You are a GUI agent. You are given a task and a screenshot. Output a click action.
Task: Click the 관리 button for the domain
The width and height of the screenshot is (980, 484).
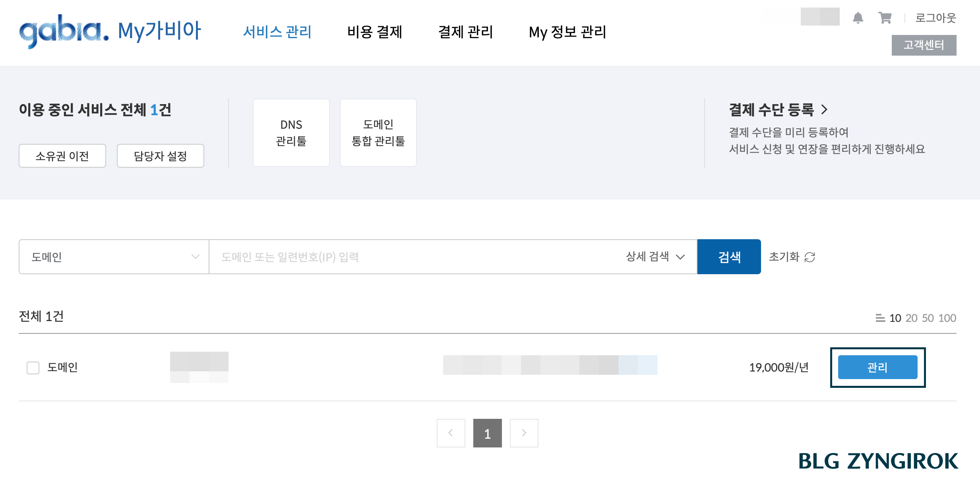pyautogui.click(x=877, y=367)
